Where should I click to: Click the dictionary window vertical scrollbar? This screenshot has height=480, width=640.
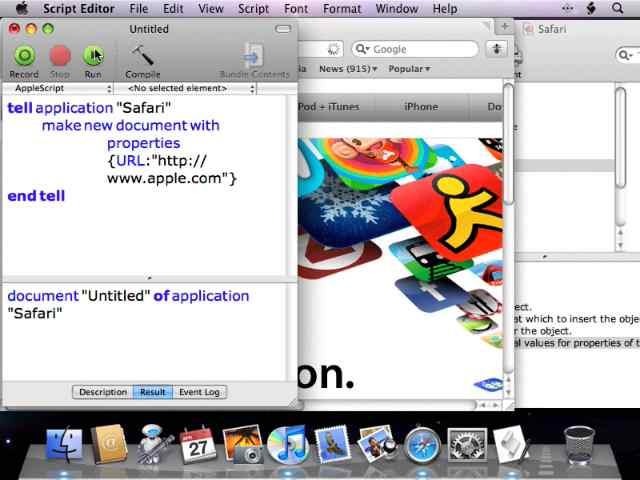[x=620, y=139]
